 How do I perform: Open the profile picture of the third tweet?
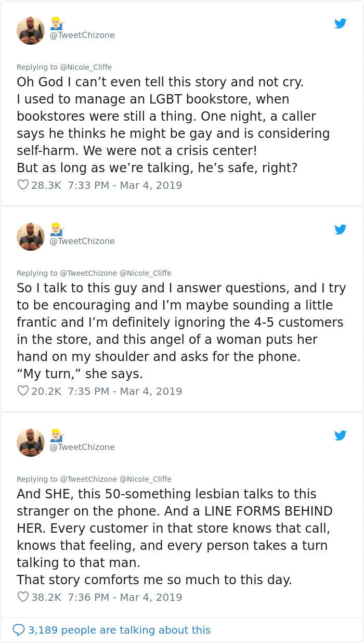30,442
